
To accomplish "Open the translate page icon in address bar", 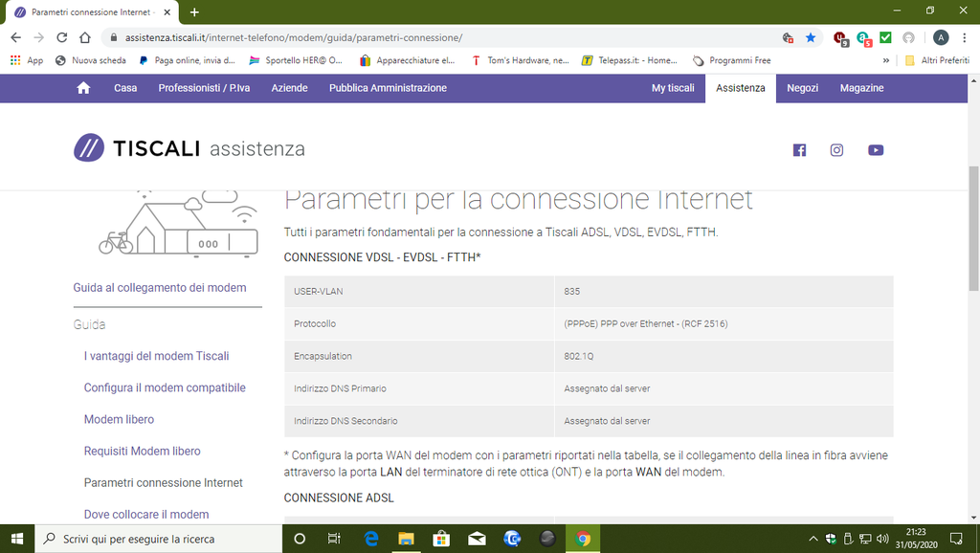I will click(789, 37).
